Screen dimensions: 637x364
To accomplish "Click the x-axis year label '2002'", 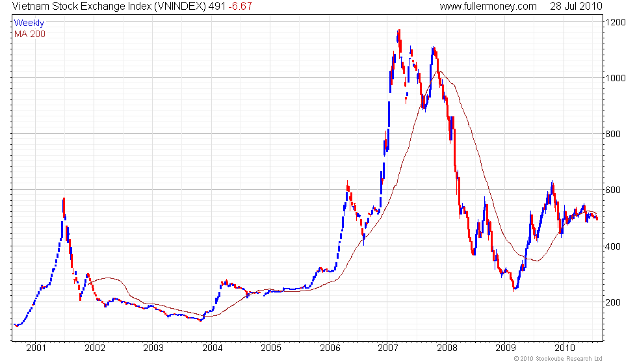I will click(95, 348).
